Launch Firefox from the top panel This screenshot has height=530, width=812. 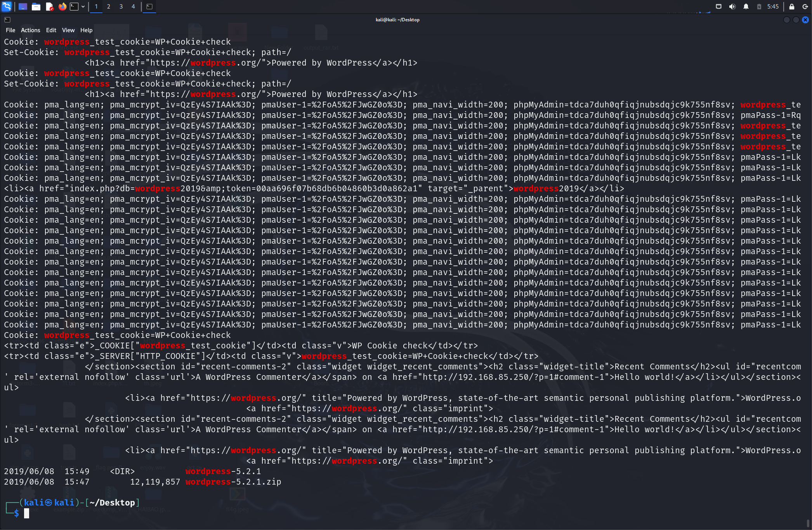tap(62, 6)
